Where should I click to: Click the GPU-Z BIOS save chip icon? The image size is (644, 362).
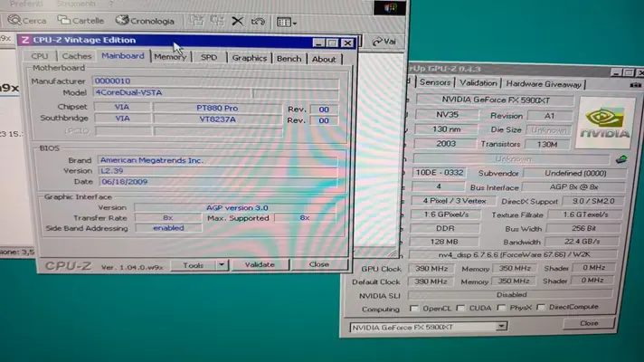tap(621, 159)
